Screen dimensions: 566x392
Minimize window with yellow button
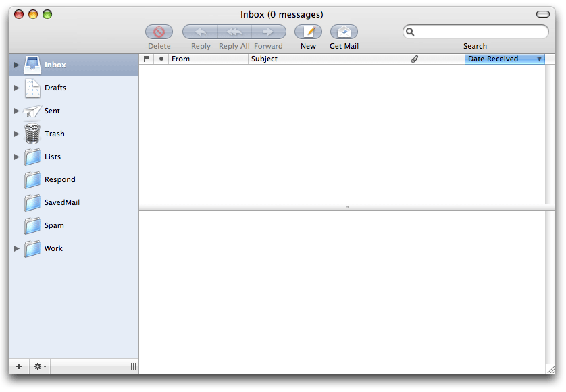(x=33, y=14)
